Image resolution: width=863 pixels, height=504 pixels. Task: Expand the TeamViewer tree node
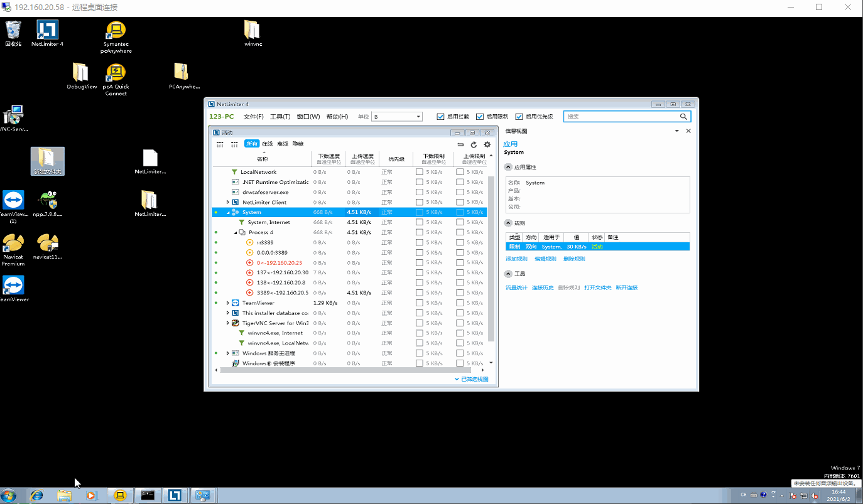point(228,303)
